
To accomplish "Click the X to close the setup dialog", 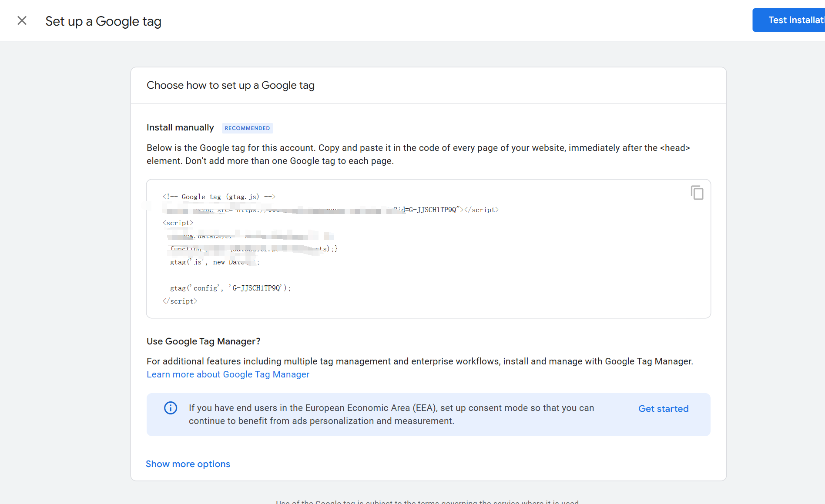I will pos(22,20).
